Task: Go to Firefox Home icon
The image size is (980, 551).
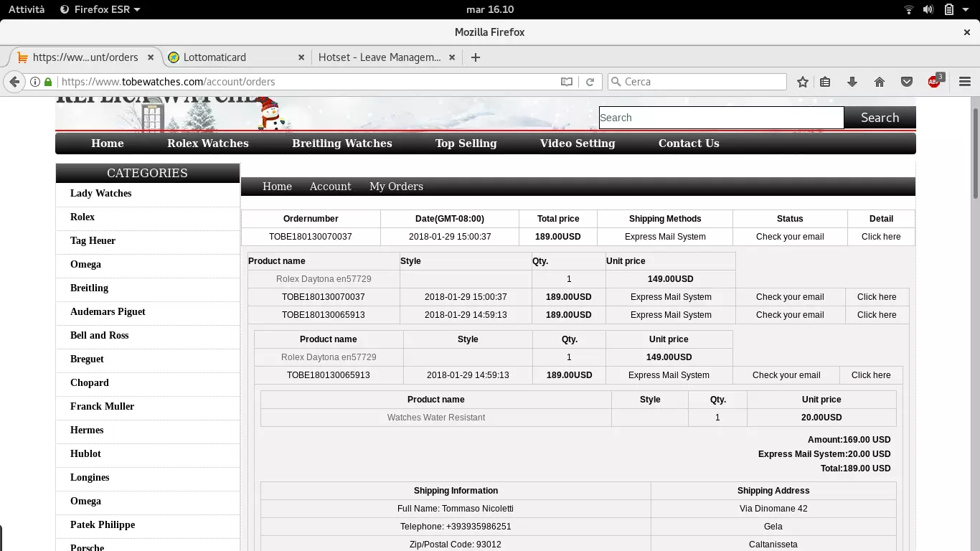Action: 880,82
